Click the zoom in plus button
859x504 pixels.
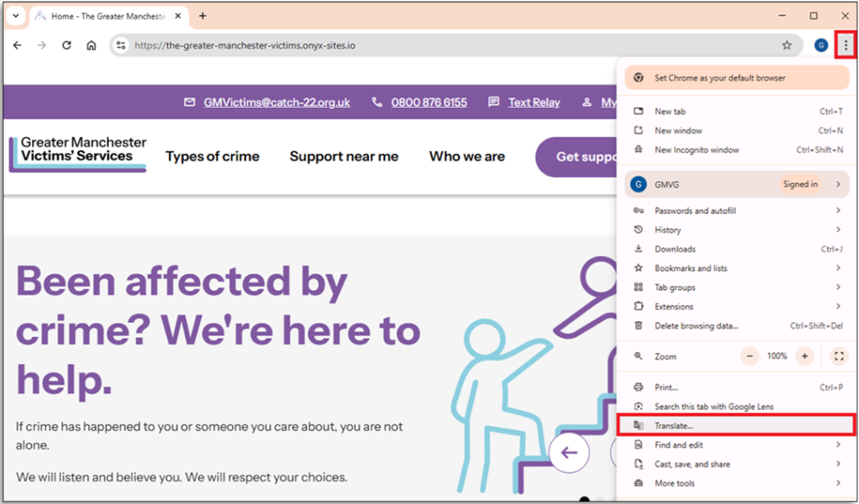(804, 356)
